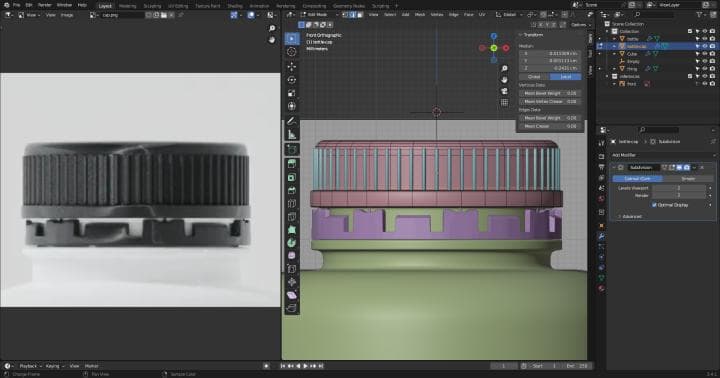Click the image editor pan hand icon
This screenshot has width=720, height=378.
(x=272, y=40)
